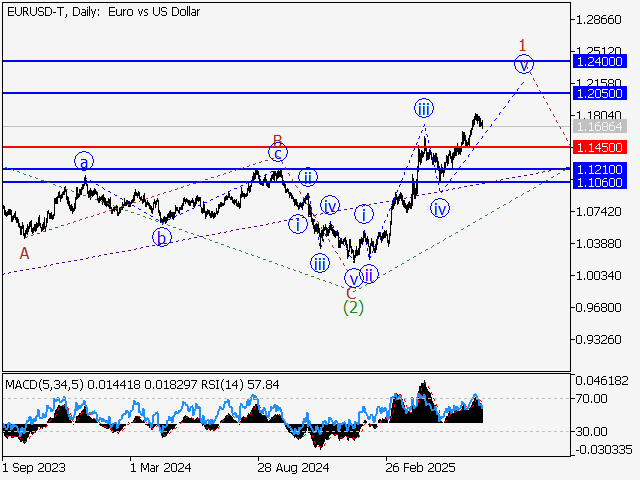The width and height of the screenshot is (640, 480).
Task: Select the 1.24000 blue price level tag
Action: [601, 61]
